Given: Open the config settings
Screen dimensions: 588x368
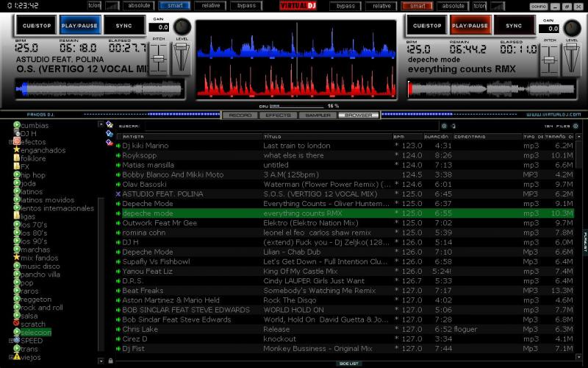Looking at the screenshot, I should pyautogui.click(x=539, y=7).
